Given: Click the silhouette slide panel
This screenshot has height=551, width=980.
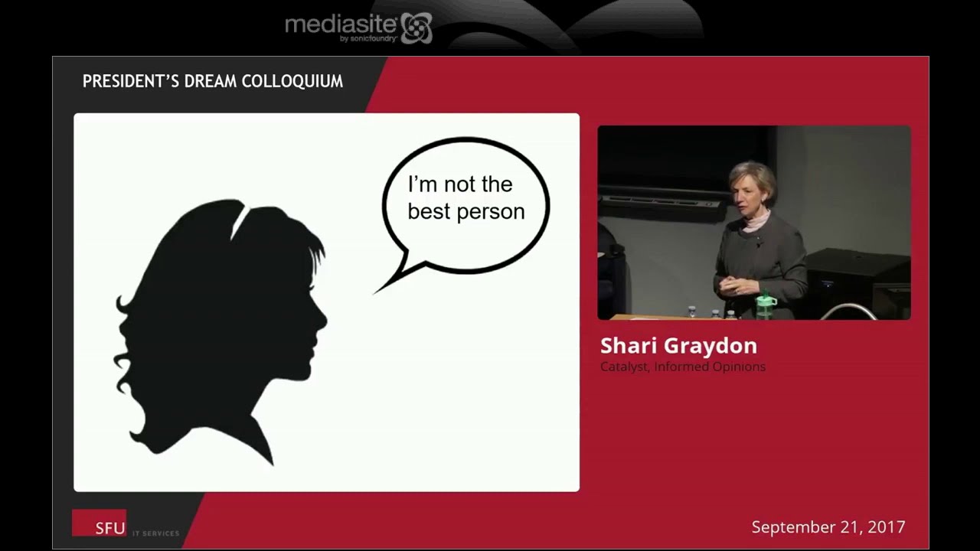Looking at the screenshot, I should 326,302.
